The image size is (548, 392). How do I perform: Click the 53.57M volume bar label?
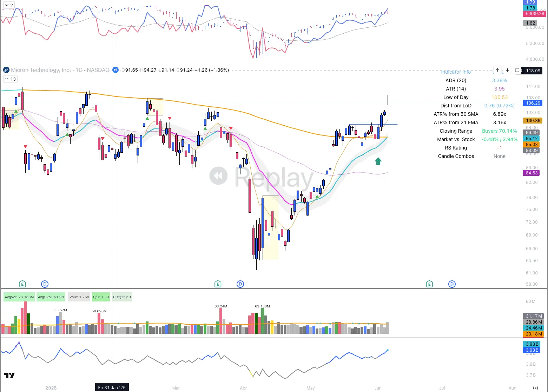point(61,310)
